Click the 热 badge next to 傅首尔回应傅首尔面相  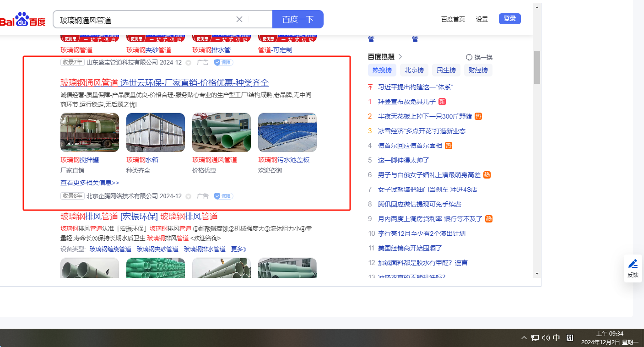pos(449,146)
